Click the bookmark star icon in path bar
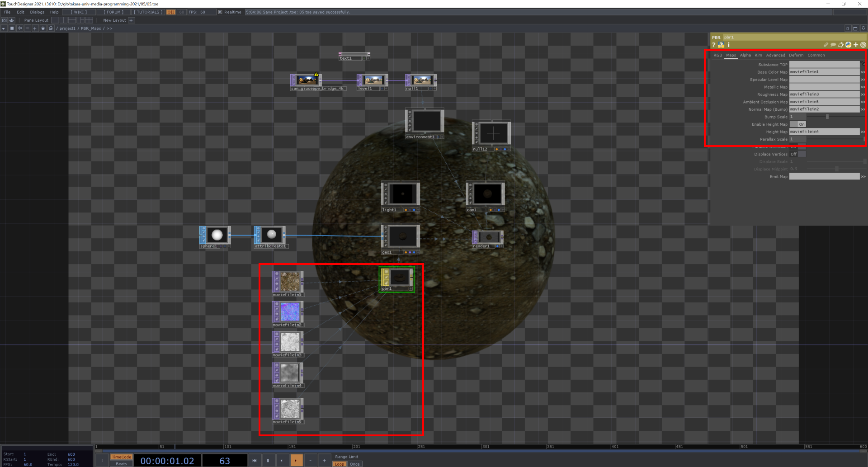This screenshot has height=467, width=868. pyautogui.click(x=43, y=28)
